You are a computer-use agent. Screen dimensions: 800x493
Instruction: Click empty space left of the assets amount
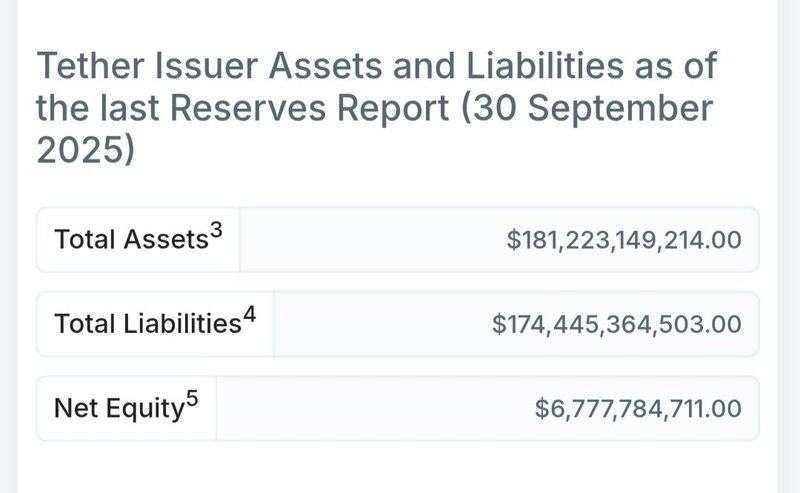(x=370, y=240)
